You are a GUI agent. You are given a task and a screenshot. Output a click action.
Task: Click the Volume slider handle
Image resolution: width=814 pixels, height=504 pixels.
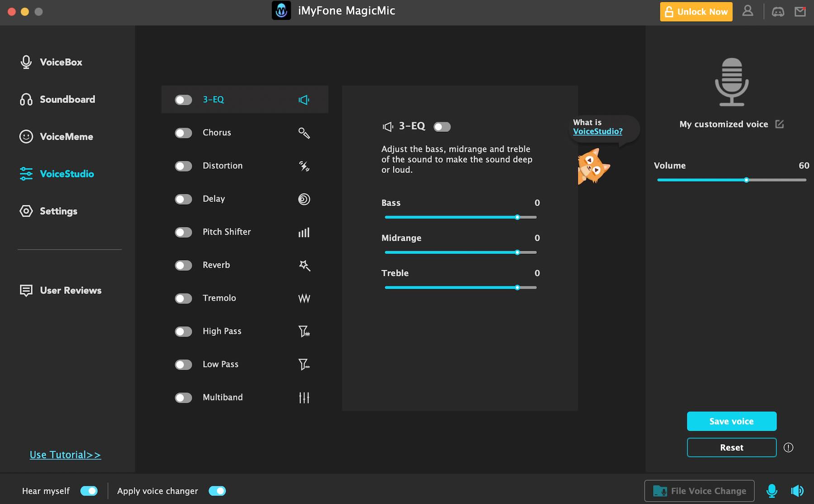[746, 180]
